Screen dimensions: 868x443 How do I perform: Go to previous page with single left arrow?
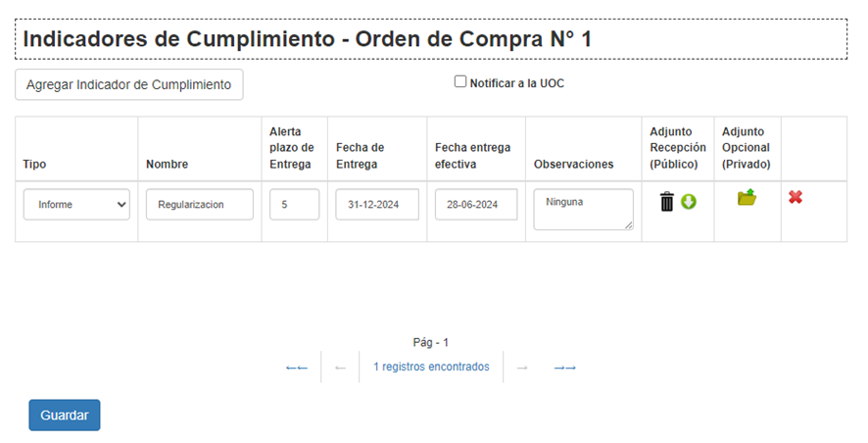[x=340, y=367]
